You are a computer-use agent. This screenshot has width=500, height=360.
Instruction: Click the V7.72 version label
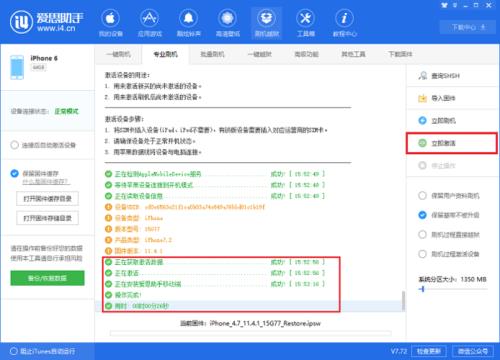[399, 351]
